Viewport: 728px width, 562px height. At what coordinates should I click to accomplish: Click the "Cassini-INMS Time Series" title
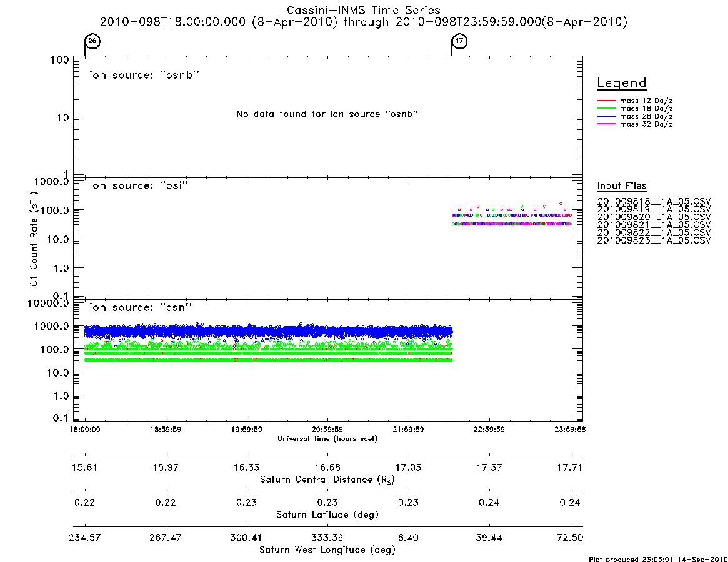[364, 10]
